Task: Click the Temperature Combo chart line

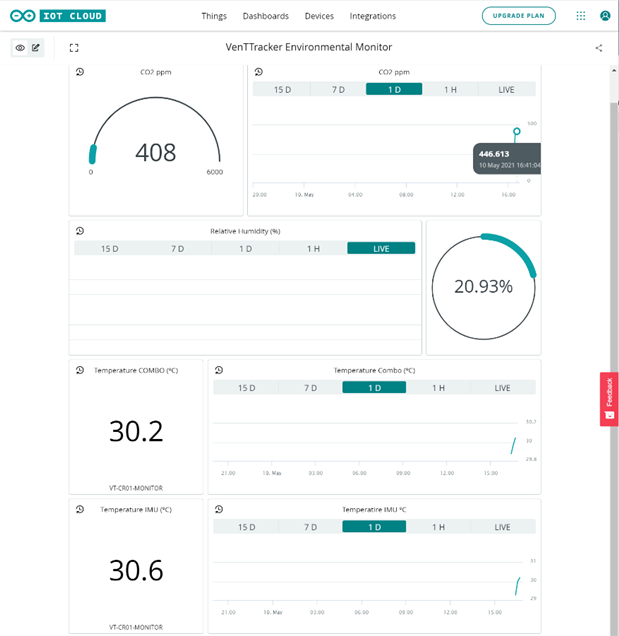Action: point(513,445)
